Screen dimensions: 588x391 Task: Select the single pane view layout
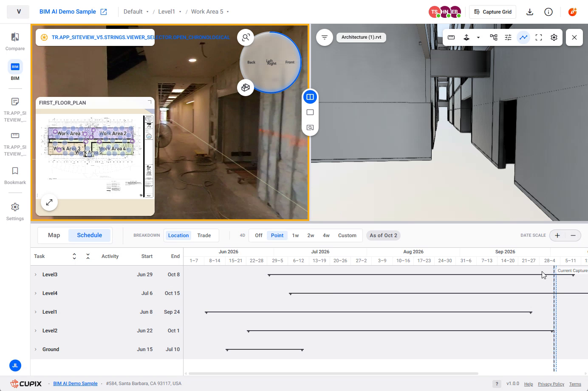click(x=310, y=112)
